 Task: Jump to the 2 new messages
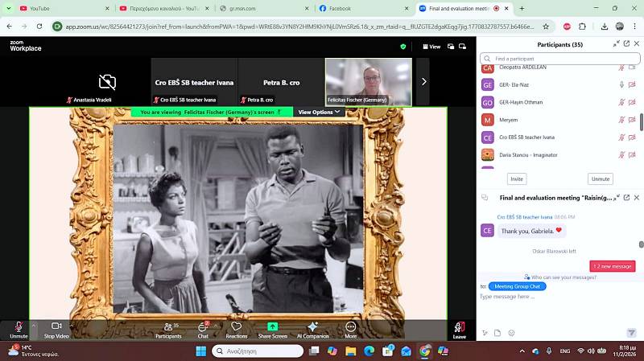(x=613, y=266)
